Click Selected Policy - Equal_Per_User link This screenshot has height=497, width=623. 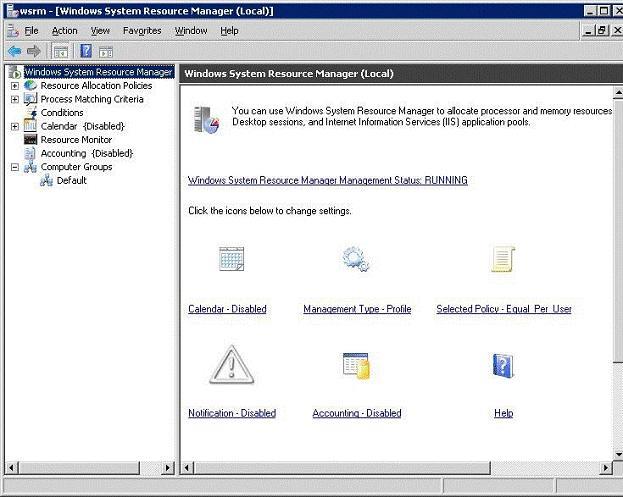coord(504,309)
